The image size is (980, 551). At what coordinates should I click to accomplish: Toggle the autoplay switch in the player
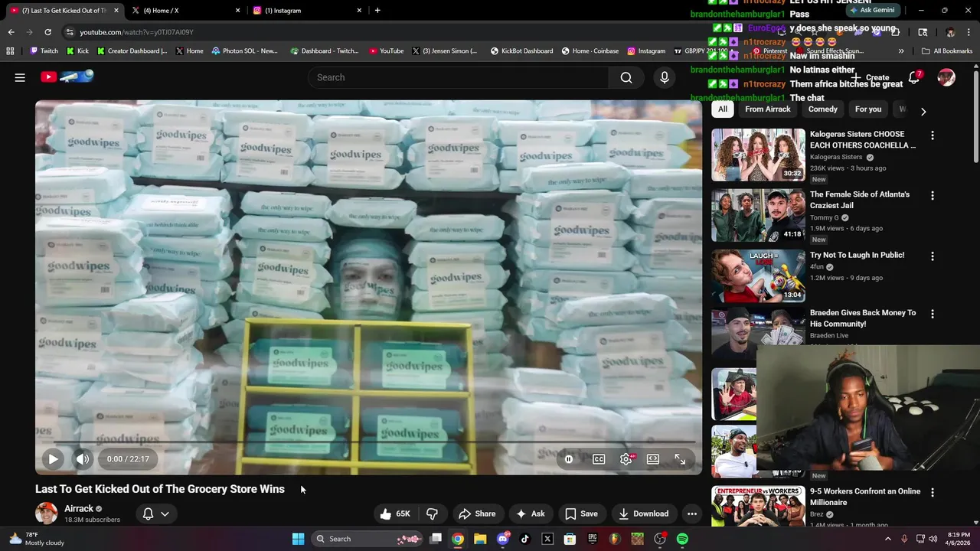pos(569,459)
